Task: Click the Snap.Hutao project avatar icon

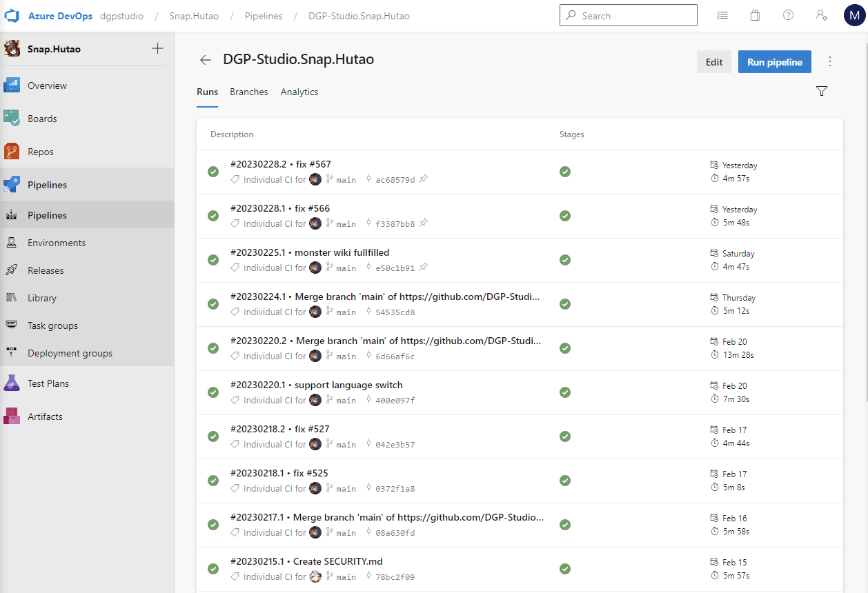Action: (x=12, y=49)
